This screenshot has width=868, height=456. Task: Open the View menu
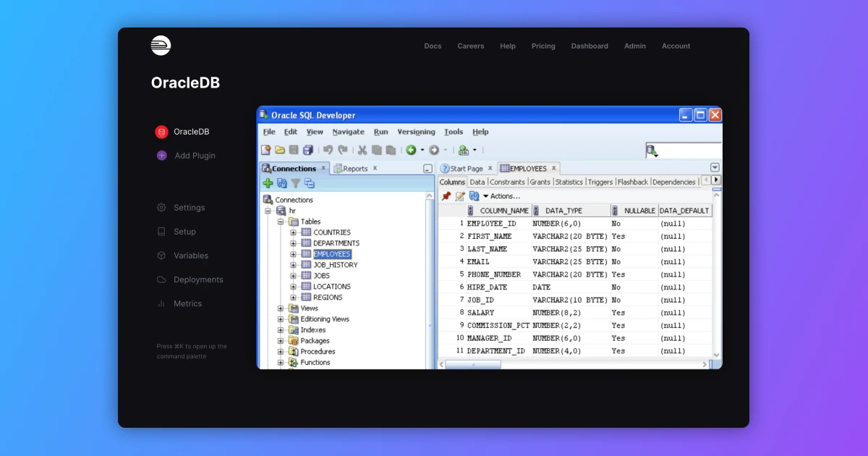(315, 132)
